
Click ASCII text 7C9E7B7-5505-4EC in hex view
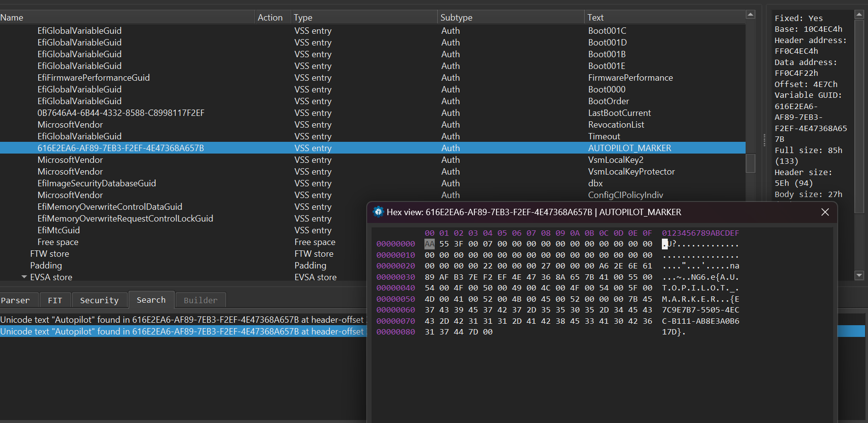tap(701, 310)
